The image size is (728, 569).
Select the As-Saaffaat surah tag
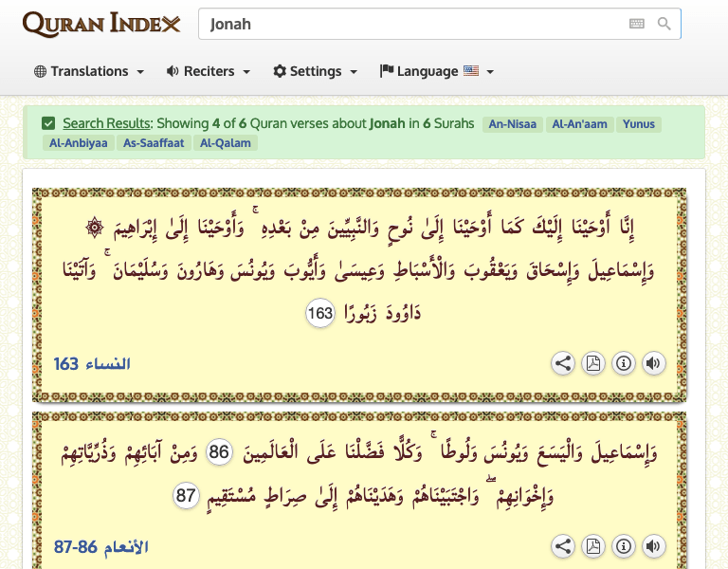[155, 143]
